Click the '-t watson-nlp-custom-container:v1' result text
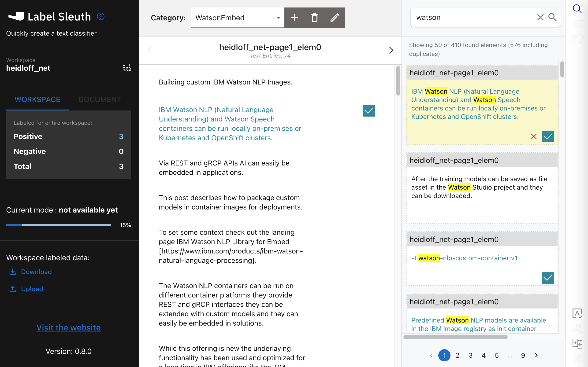Viewport: 588px width, 367px height. 464,258
